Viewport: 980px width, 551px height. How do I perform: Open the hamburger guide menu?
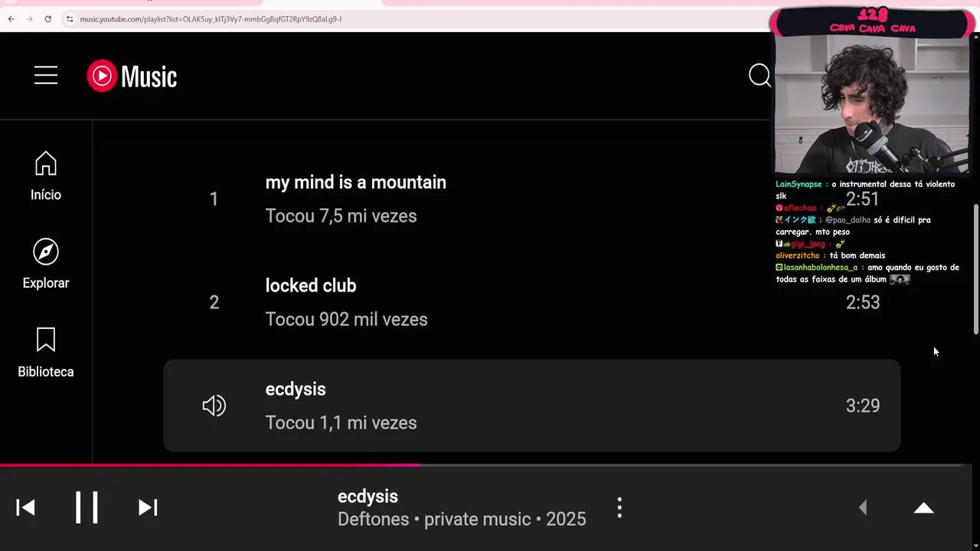[x=46, y=75]
